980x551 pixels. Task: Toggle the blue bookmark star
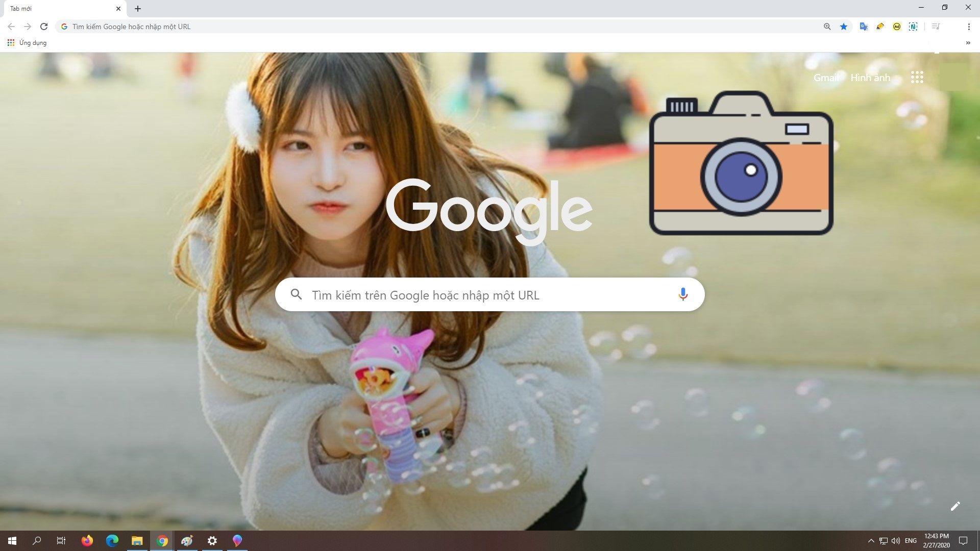844,27
